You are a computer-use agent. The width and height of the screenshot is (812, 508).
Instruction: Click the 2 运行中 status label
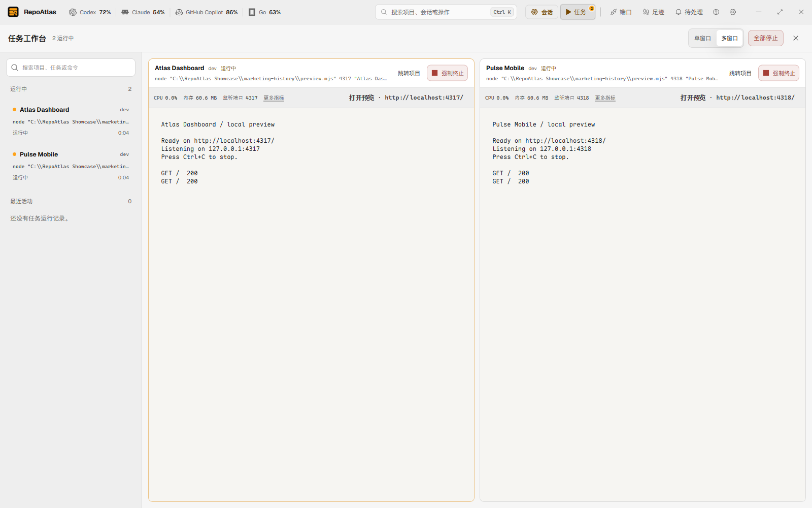coord(63,38)
